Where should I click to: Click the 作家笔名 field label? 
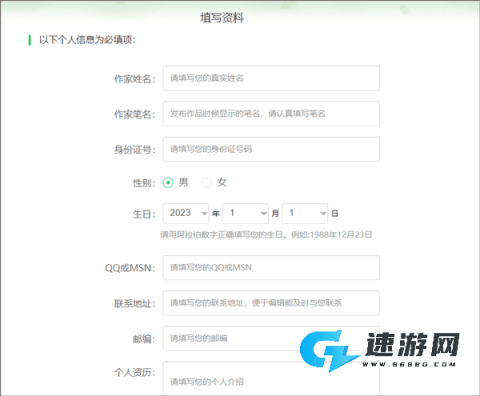tap(135, 114)
